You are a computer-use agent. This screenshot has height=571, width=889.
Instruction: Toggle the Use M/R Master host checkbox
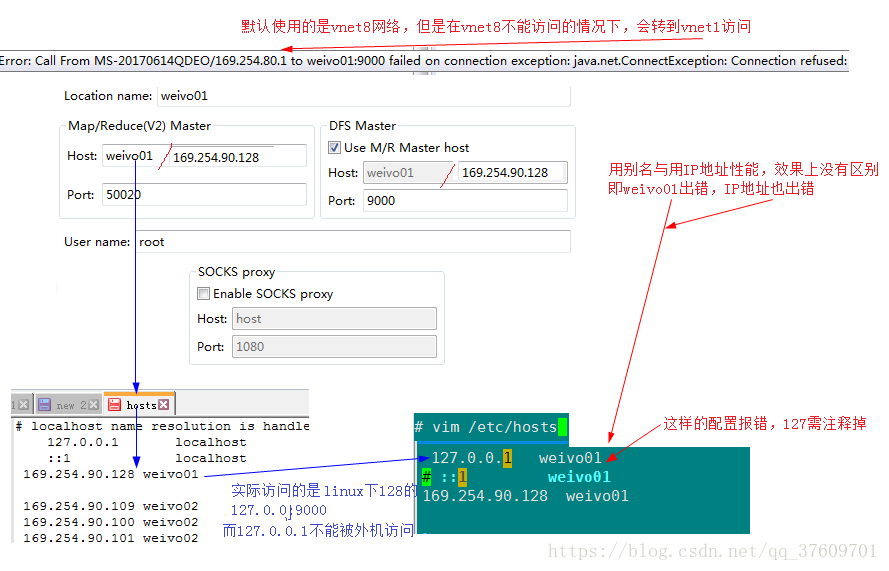tap(335, 148)
